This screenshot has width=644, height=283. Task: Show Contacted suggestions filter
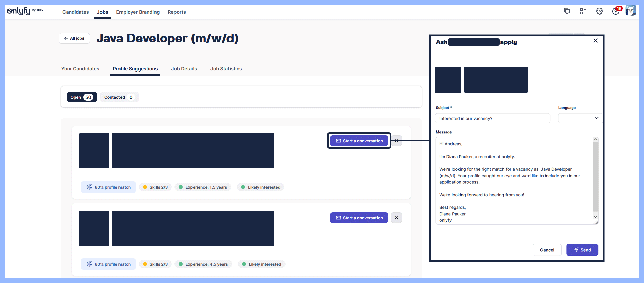pos(119,97)
